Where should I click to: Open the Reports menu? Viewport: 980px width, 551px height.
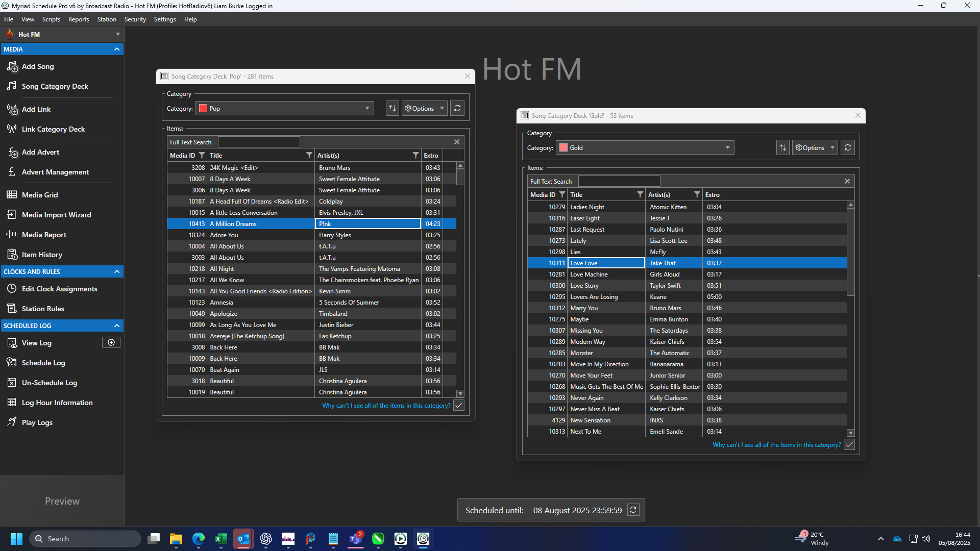click(x=78, y=19)
